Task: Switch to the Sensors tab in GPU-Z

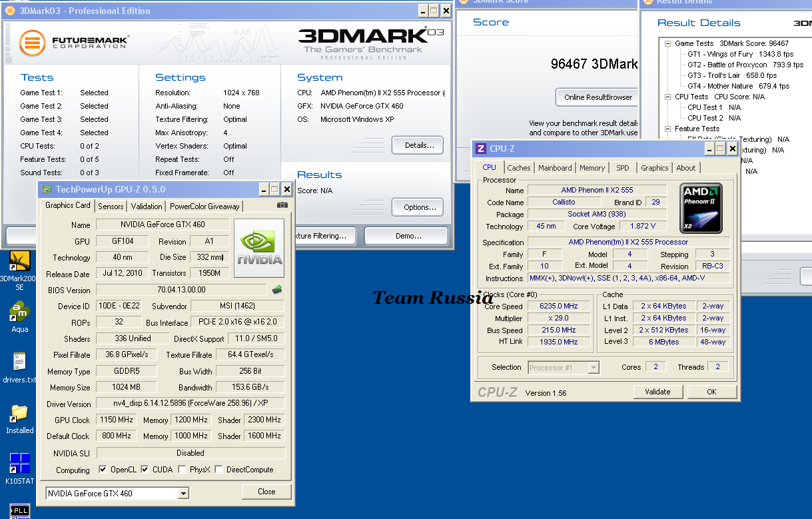Action: (111, 207)
